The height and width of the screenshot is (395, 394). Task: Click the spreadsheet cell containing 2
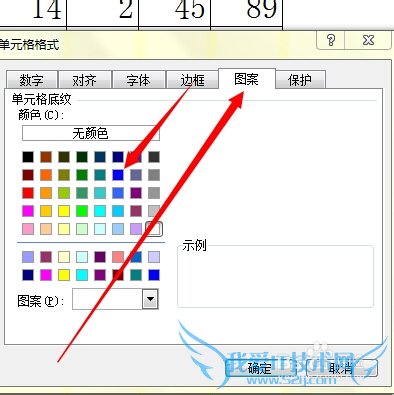(x=103, y=13)
